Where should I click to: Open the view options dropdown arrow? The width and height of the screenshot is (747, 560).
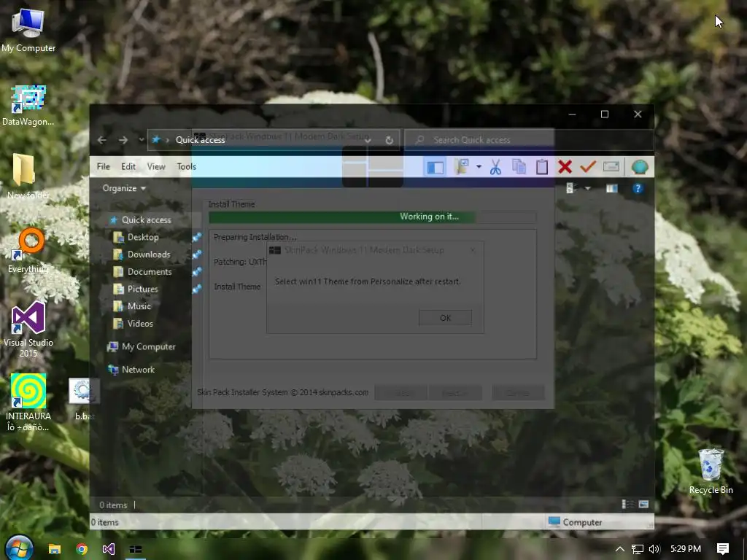pyautogui.click(x=588, y=189)
